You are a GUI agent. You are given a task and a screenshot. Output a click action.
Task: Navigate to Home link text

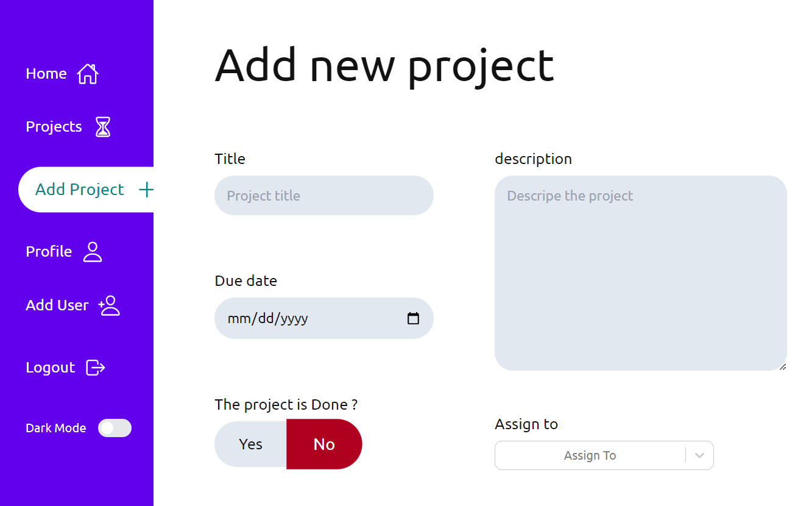point(46,74)
